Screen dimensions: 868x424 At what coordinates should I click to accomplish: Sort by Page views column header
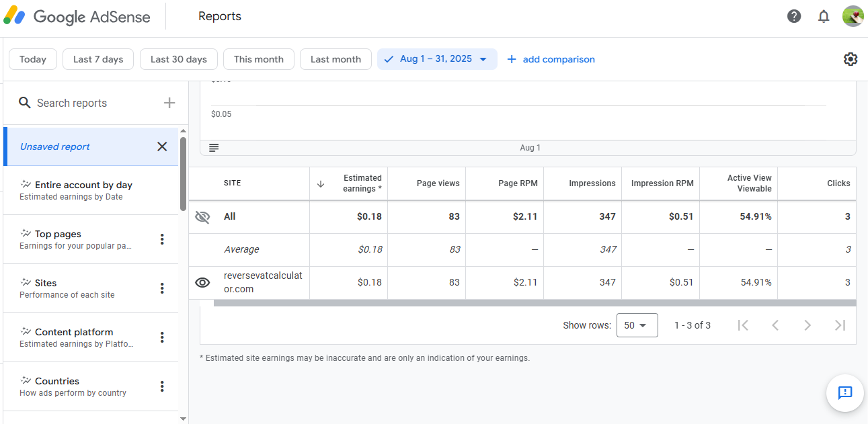(x=438, y=183)
